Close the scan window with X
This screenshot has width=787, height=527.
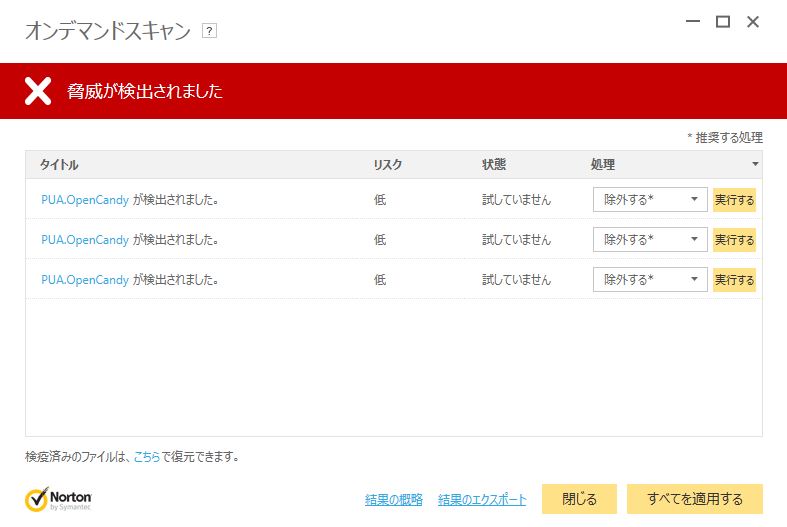(x=753, y=22)
